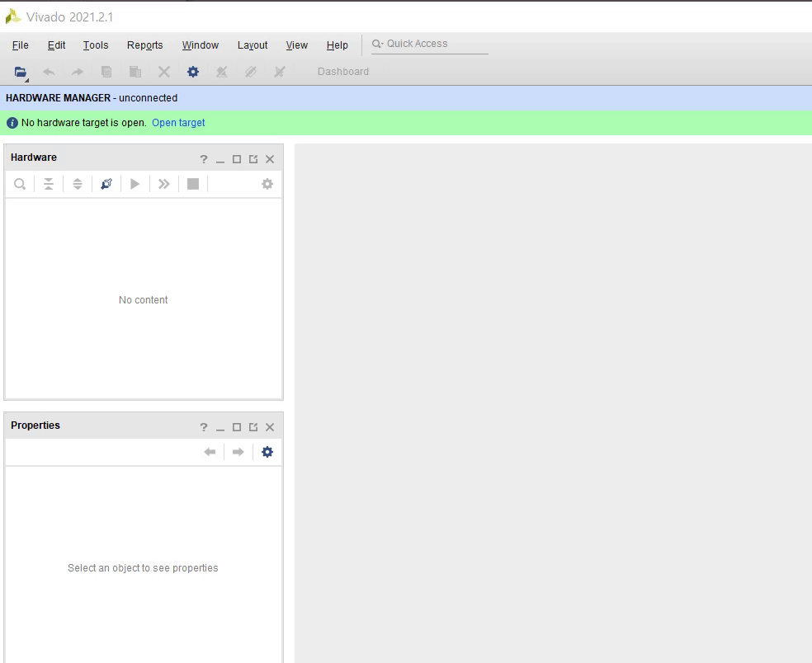Click the Open target link
Image resolution: width=812 pixels, height=663 pixels.
pos(178,123)
